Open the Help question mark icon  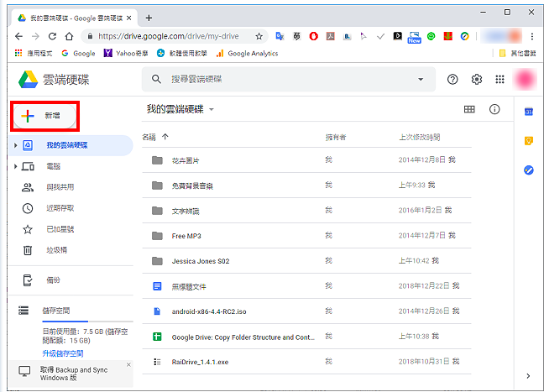tap(452, 80)
